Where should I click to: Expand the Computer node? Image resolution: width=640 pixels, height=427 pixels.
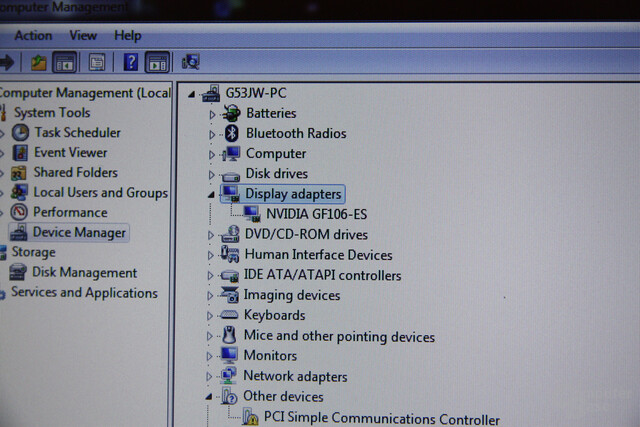point(211,155)
